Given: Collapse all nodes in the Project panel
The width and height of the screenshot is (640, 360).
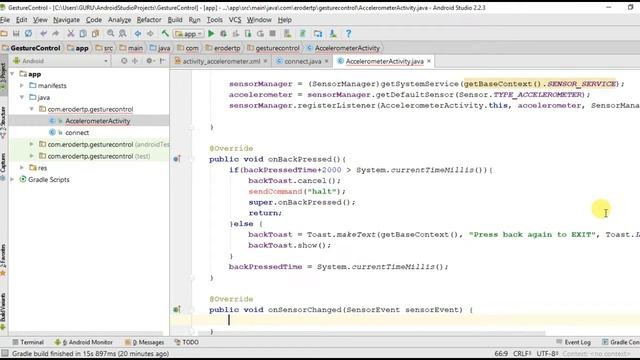Looking at the screenshot, I should click(x=135, y=61).
